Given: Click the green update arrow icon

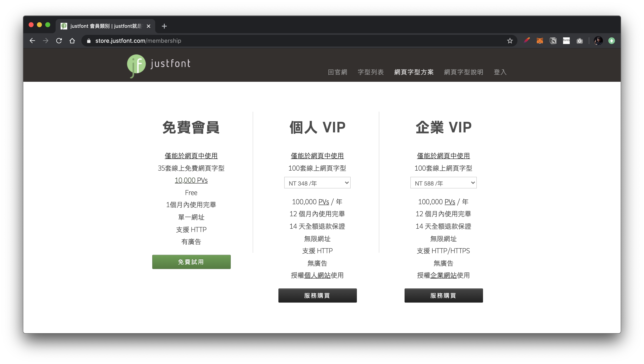Looking at the screenshot, I should tap(611, 40).
